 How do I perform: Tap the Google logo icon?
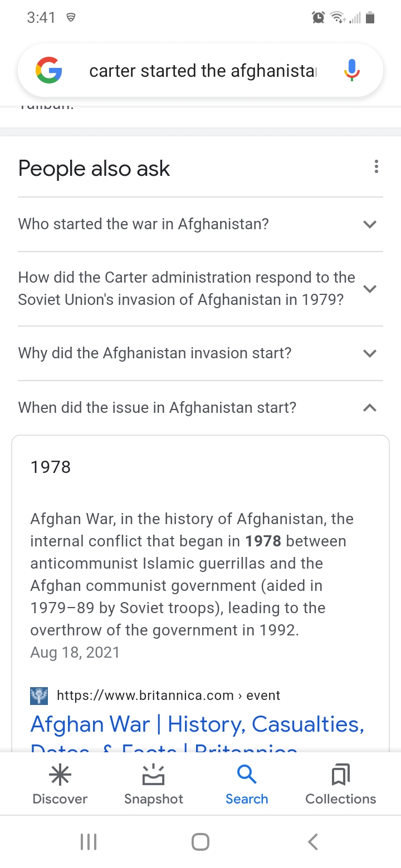[x=49, y=71]
